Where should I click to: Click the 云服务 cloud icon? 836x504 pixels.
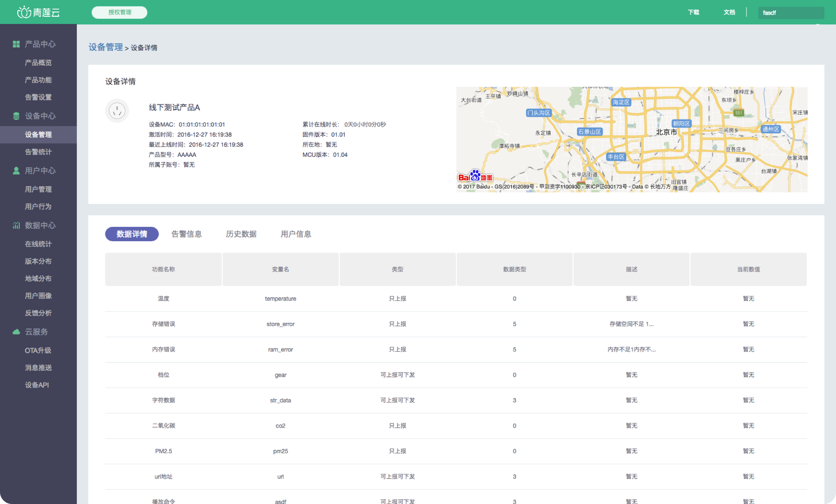(x=16, y=332)
